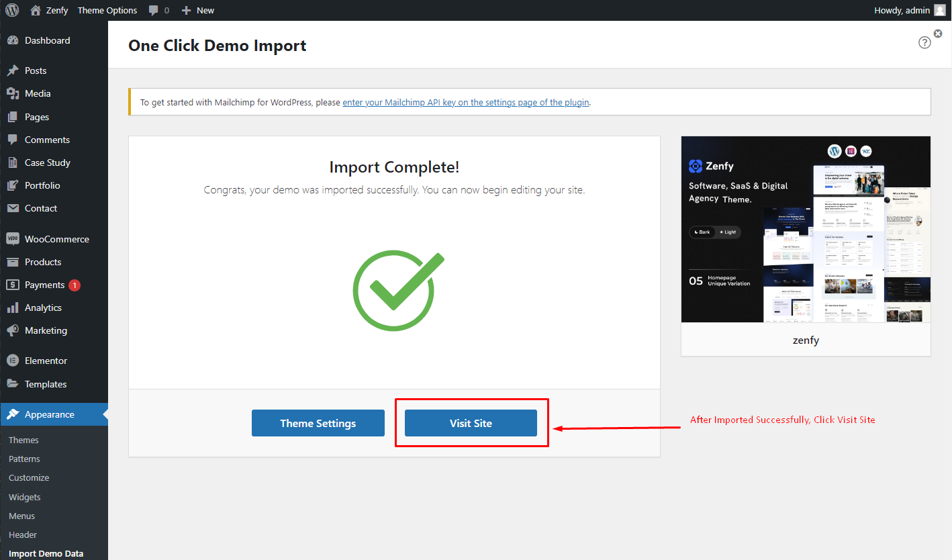Click the Analytics bar chart icon
The image size is (952, 560).
click(13, 308)
